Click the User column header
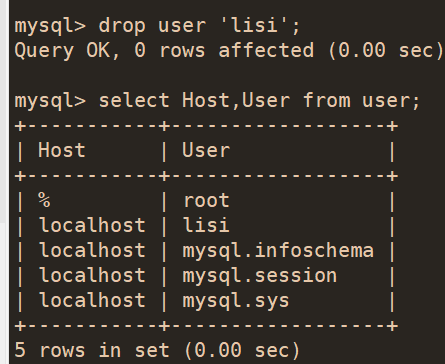Screen dimensions: 445x364 click(x=206, y=150)
